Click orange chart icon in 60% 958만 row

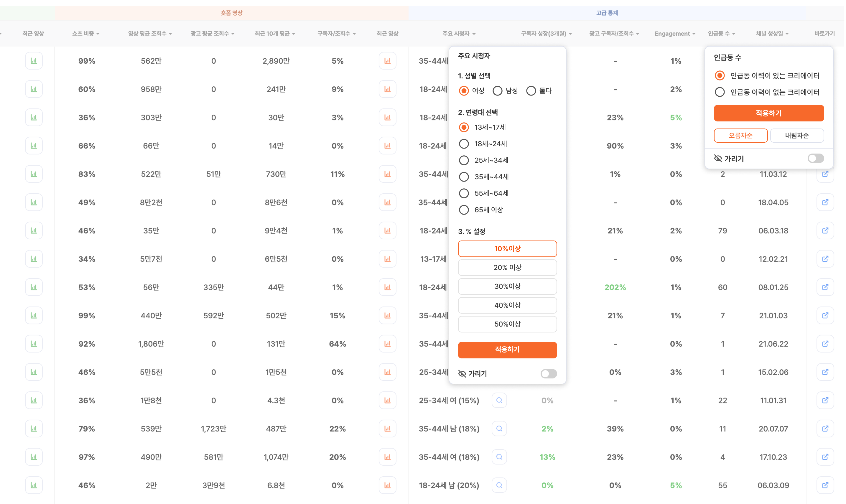(387, 89)
